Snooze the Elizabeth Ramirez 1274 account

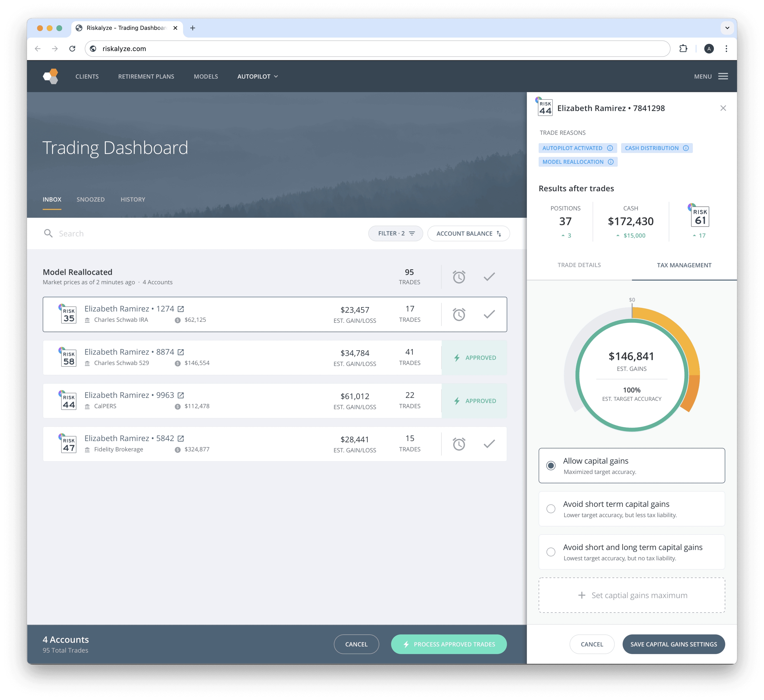point(459,315)
